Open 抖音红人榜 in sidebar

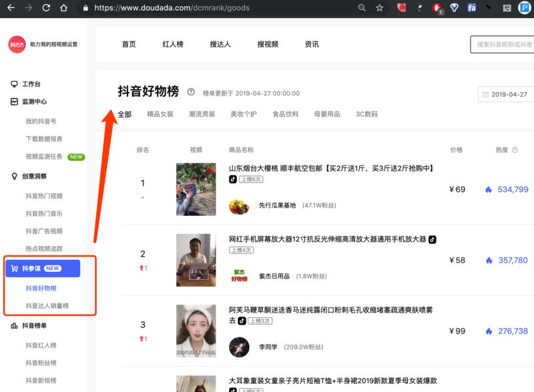pyautogui.click(x=41, y=345)
